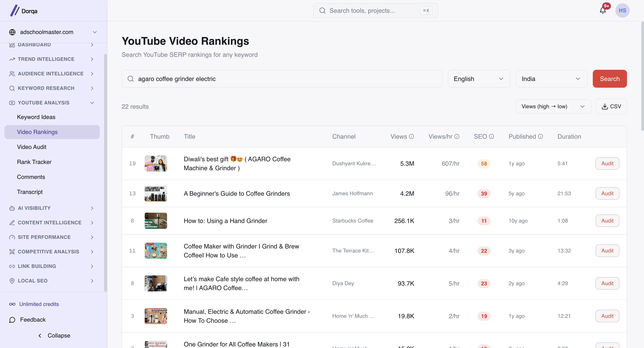Open the Rank Tracker menu item
The height and width of the screenshot is (348, 644).
[x=52, y=162]
